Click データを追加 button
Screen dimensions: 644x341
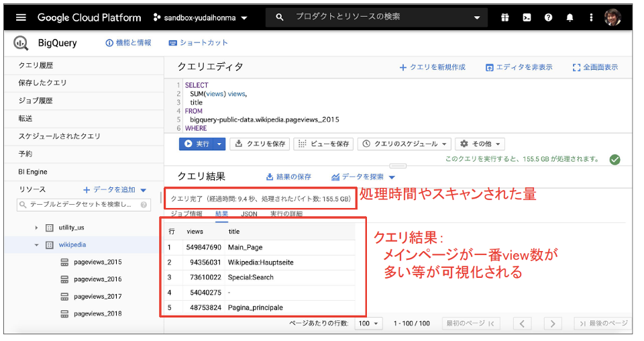point(109,189)
